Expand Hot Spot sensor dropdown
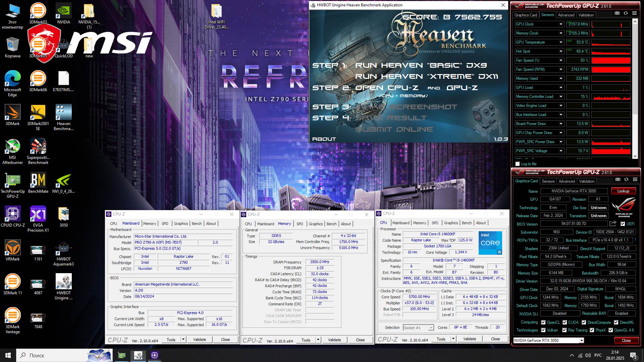The image size is (644, 362). coord(561,51)
